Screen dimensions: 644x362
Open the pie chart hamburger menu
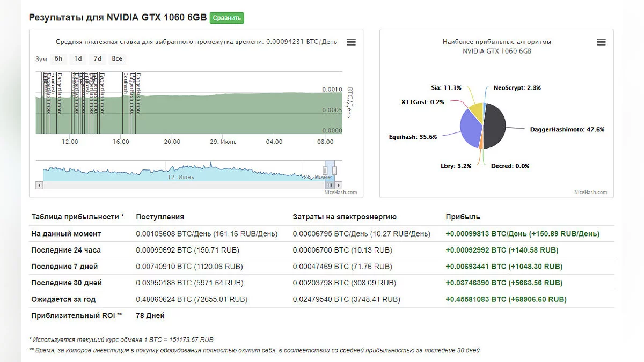click(x=601, y=42)
